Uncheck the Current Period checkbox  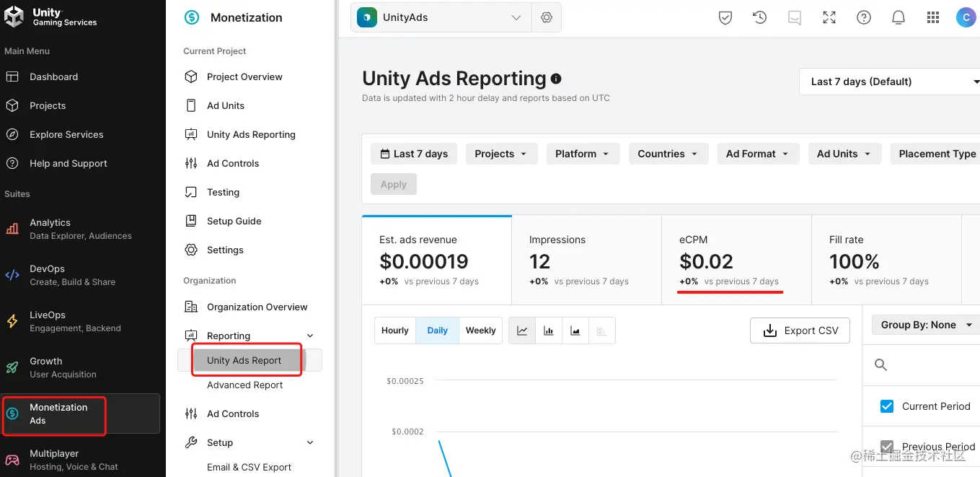pos(886,406)
